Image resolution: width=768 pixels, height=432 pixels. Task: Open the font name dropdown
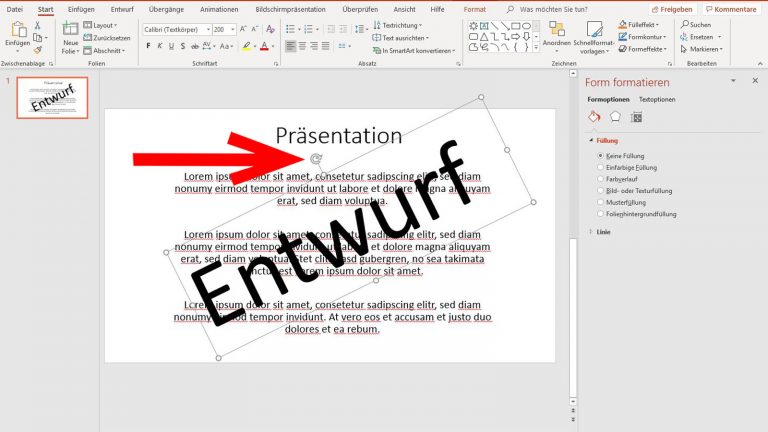click(208, 29)
